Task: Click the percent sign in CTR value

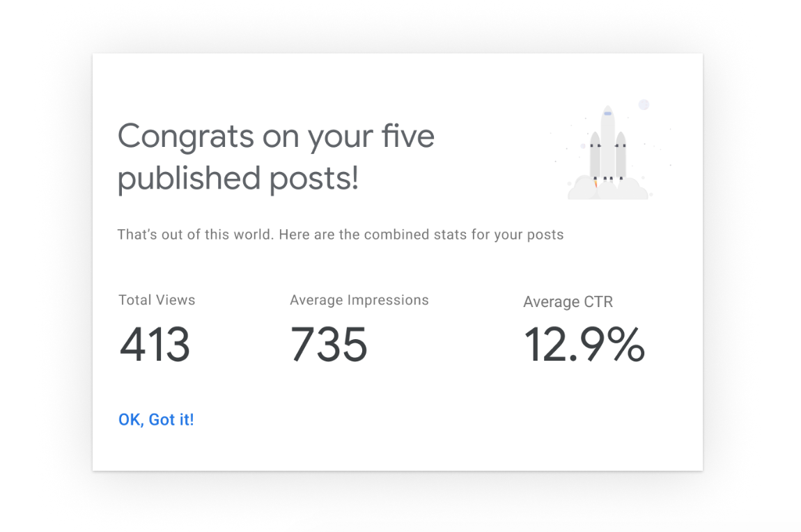Action: tap(625, 345)
